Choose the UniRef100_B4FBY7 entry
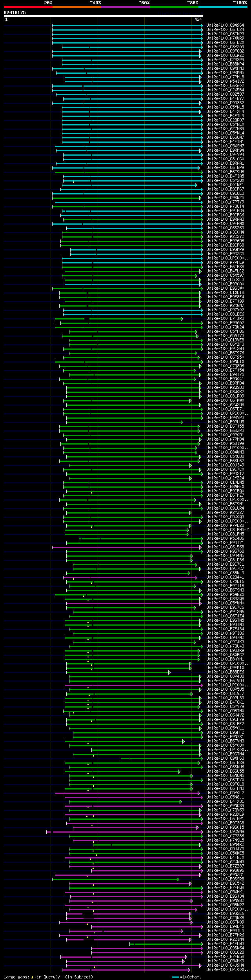Image resolution: width=251 pixels, height=980 pixels. point(225,98)
